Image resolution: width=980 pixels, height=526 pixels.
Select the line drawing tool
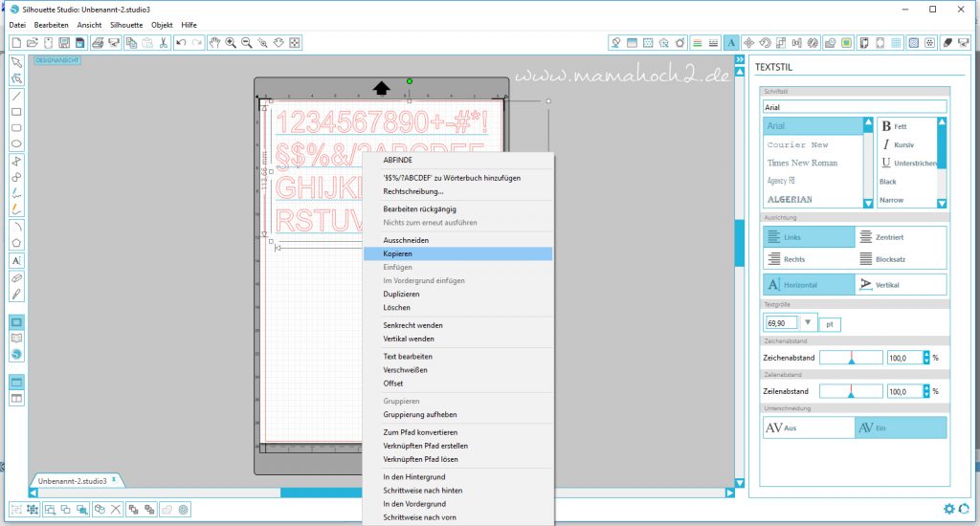click(17, 96)
